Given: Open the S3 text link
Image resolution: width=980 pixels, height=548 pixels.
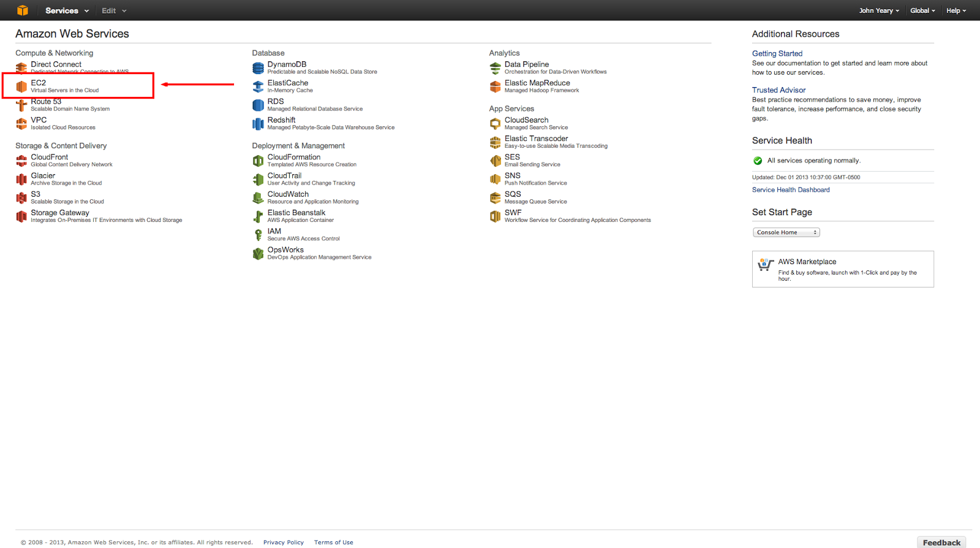Looking at the screenshot, I should click(x=36, y=194).
